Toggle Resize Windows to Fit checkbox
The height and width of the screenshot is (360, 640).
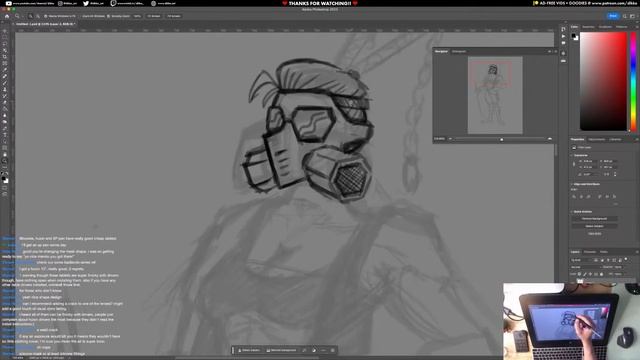46,16
